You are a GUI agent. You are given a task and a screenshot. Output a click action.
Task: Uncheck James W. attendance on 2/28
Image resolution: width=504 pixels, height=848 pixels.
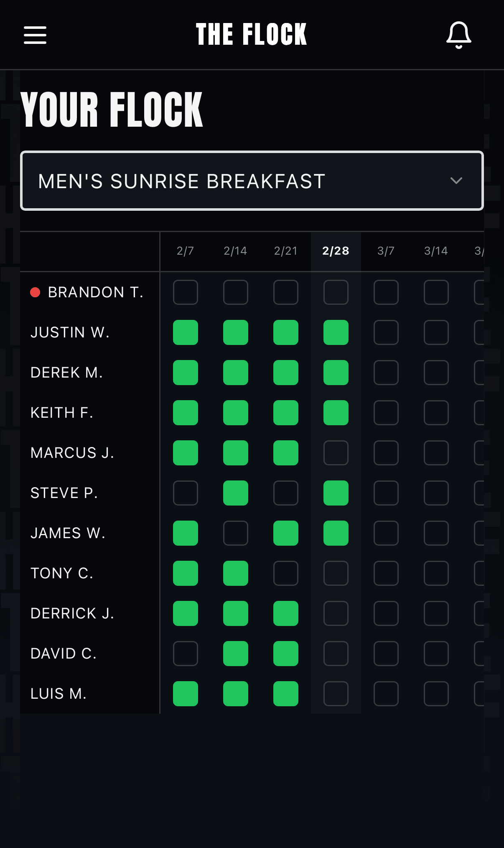pos(336,533)
